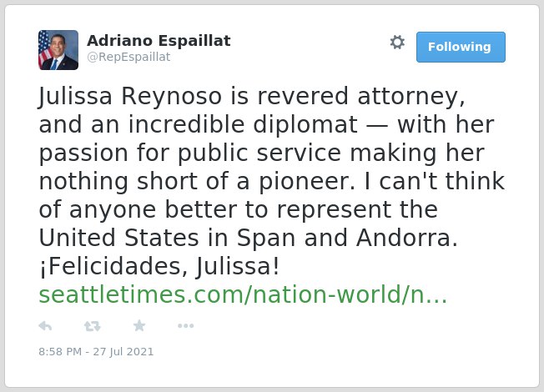The height and width of the screenshot is (392, 544).
Task: Visit the @RepEspaillat handle
Action: click(x=128, y=57)
